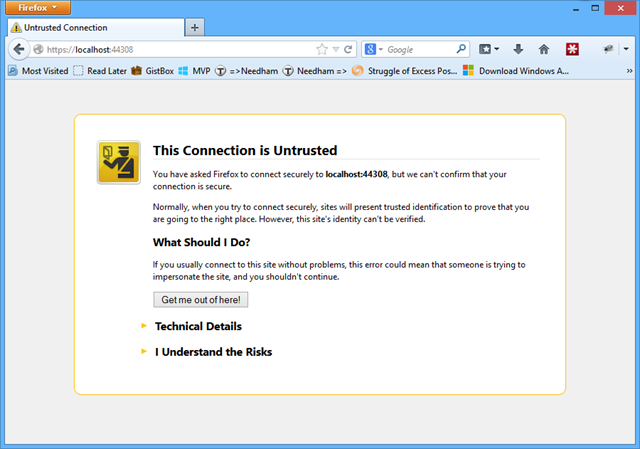Viewport: 640px width, 449px height.
Task: Open the Google search engine dropdown
Action: coord(374,49)
